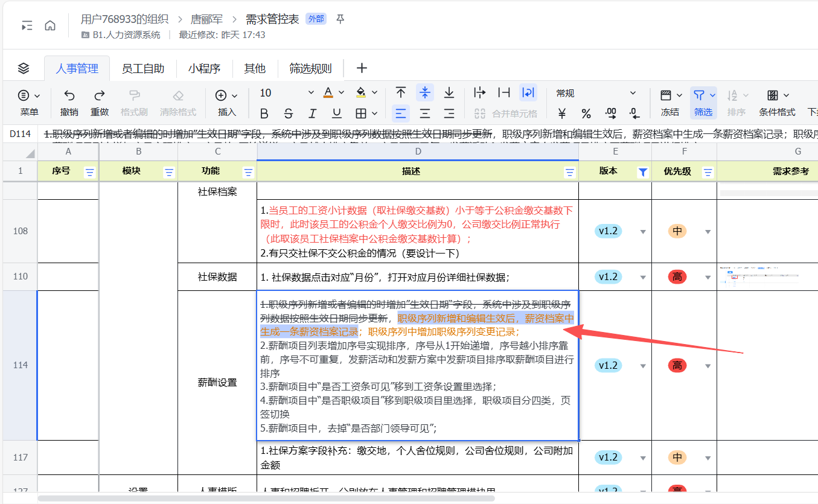Open the font size dropdown showing 10

click(311, 93)
